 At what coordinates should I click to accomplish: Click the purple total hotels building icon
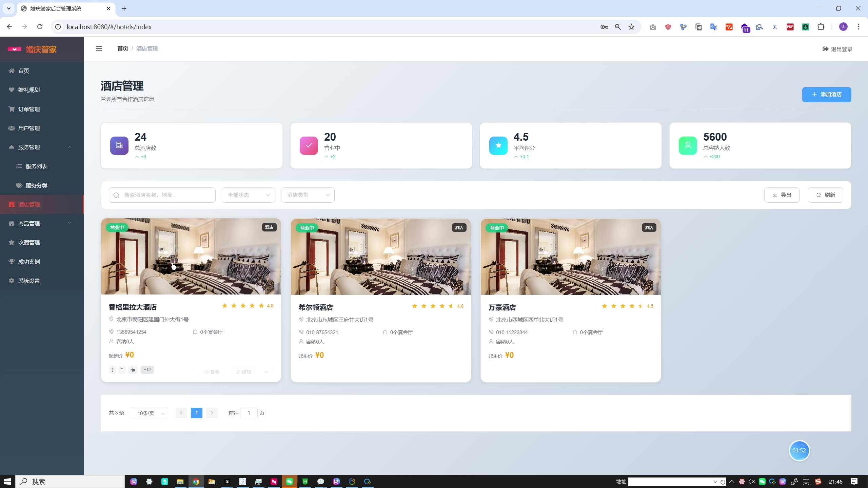click(119, 145)
